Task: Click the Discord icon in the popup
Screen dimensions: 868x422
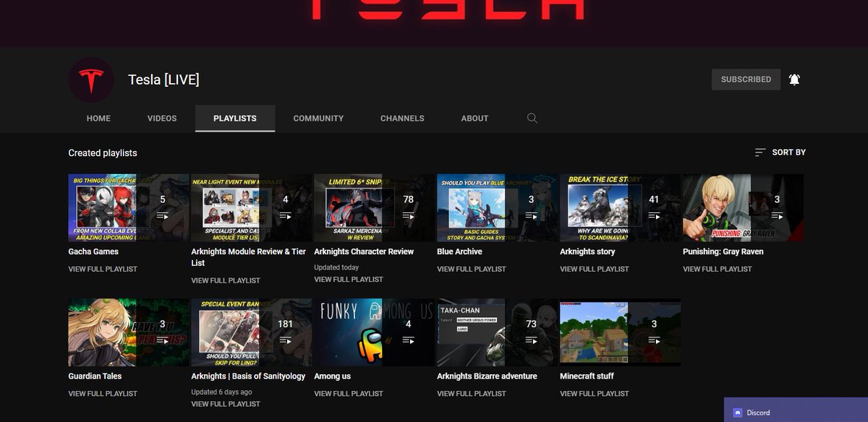Action: (x=738, y=413)
